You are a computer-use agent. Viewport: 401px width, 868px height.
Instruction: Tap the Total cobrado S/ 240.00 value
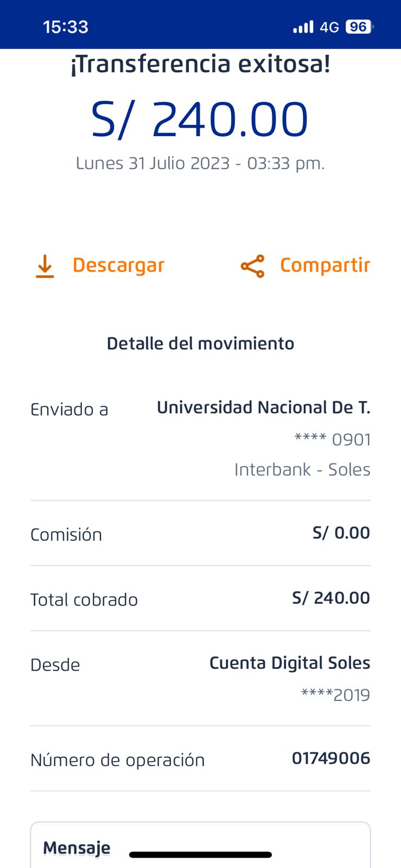[331, 598]
